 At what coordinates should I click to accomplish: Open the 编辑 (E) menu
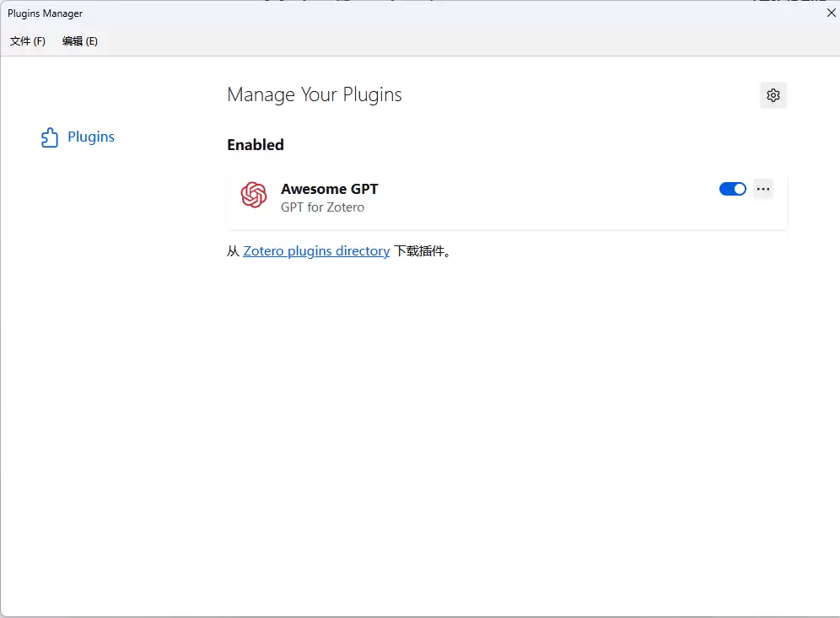click(80, 41)
